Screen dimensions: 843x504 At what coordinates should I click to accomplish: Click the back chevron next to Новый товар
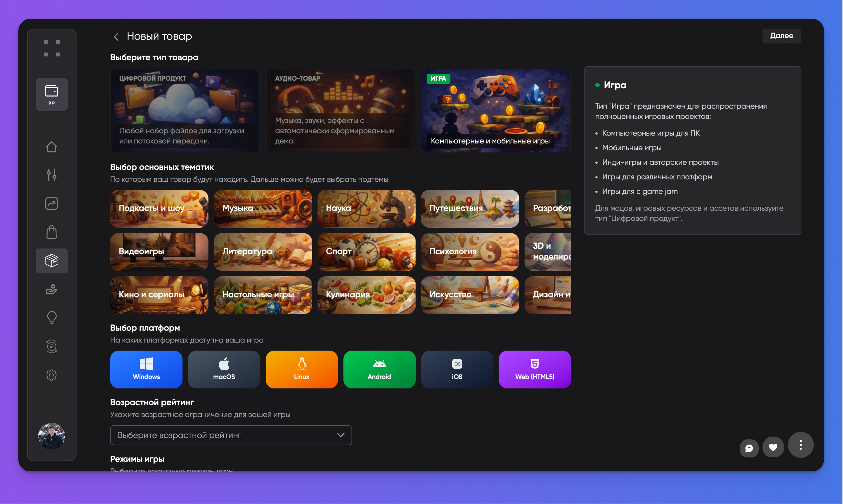point(116,36)
